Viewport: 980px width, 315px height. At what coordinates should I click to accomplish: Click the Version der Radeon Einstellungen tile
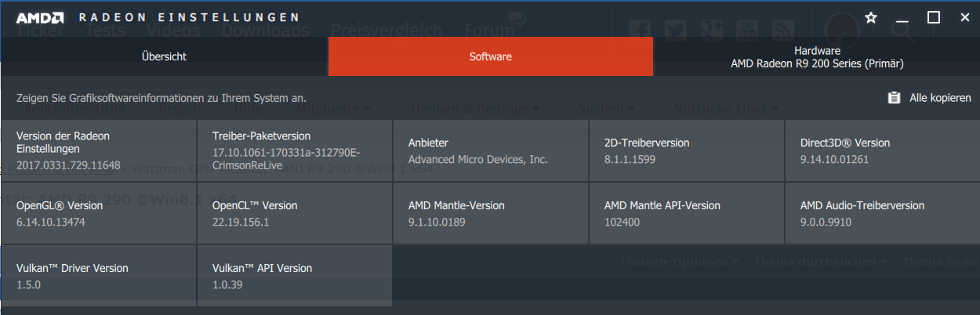[98, 150]
